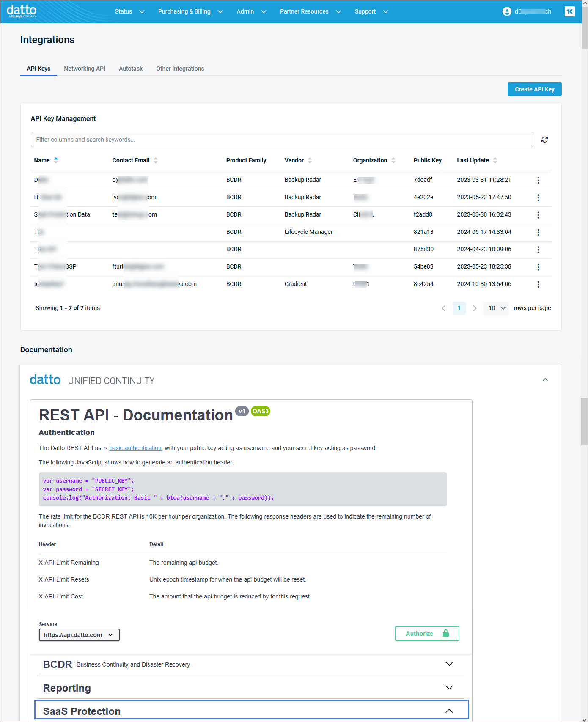Expand the Status menu
588x722 pixels.
[x=129, y=11]
